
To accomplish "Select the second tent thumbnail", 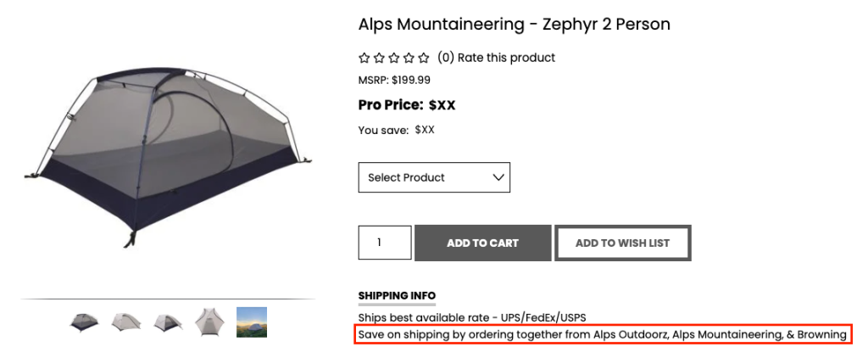I will [x=126, y=322].
